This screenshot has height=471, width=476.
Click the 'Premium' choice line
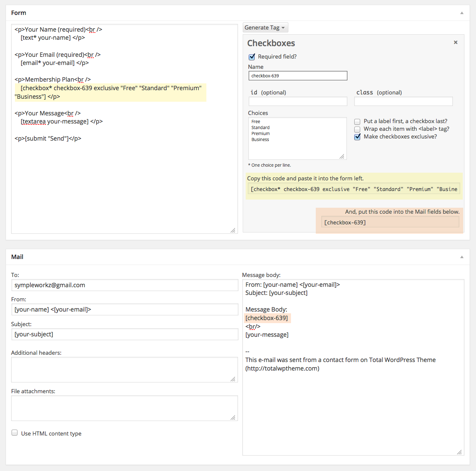[261, 134]
